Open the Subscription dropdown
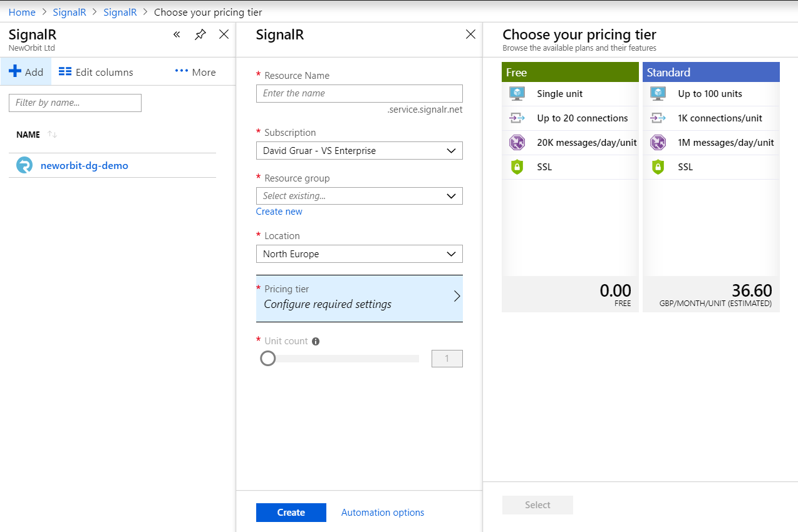798x532 pixels. point(360,150)
